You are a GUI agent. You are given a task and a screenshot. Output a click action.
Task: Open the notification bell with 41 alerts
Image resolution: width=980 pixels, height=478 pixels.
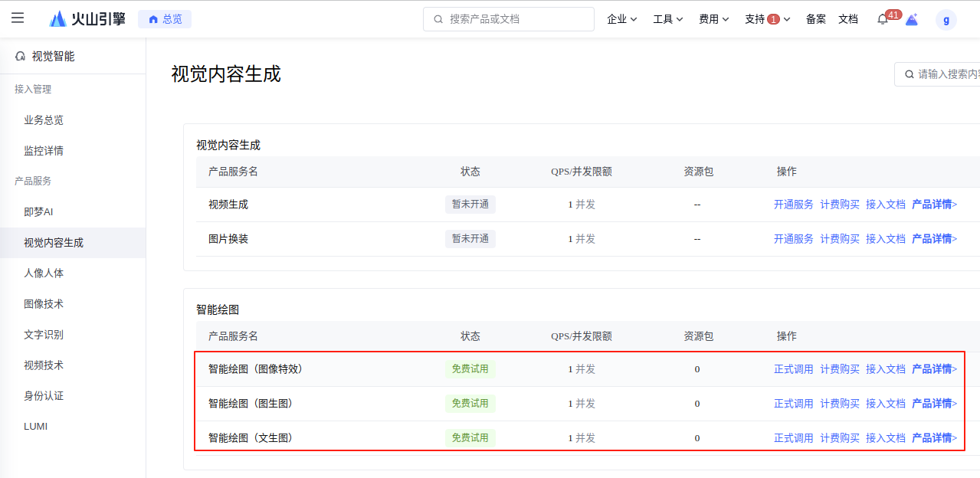(x=883, y=19)
